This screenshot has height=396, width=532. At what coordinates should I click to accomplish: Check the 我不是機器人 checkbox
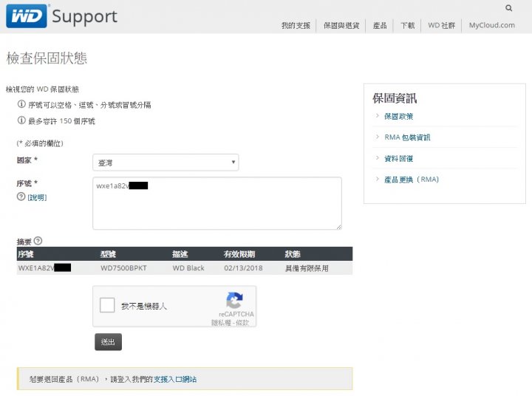107,305
